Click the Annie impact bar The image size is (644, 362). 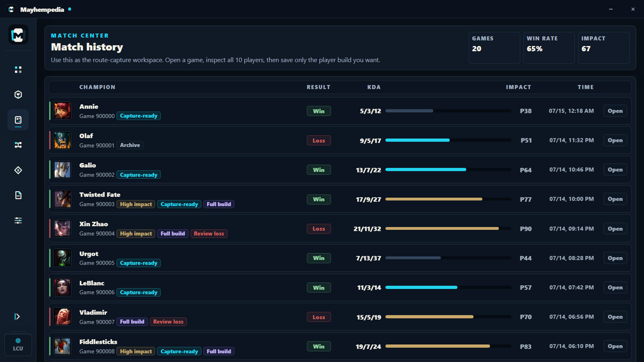coord(448,111)
